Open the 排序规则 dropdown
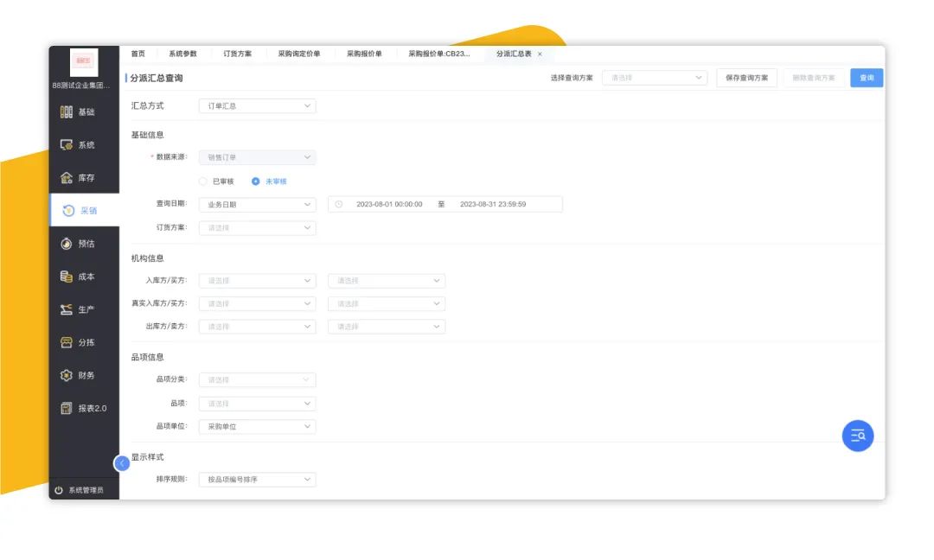The width and height of the screenshot is (934, 560). point(258,479)
